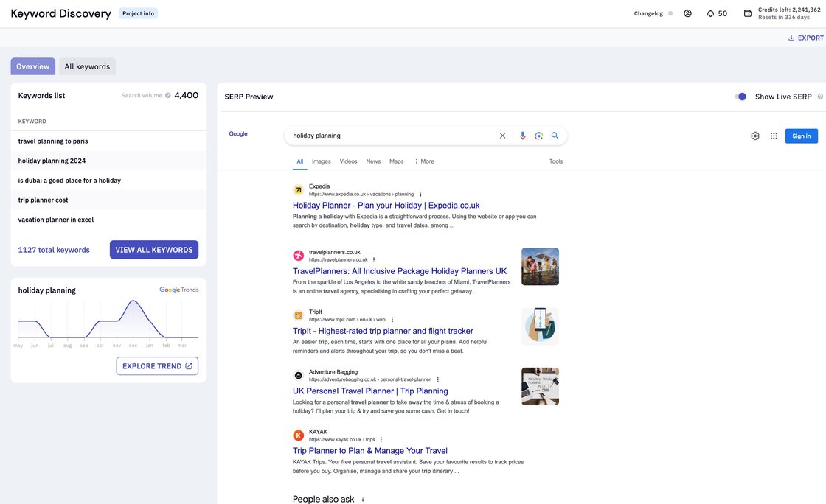Select the Images search tab
The image size is (826, 504).
click(x=322, y=161)
